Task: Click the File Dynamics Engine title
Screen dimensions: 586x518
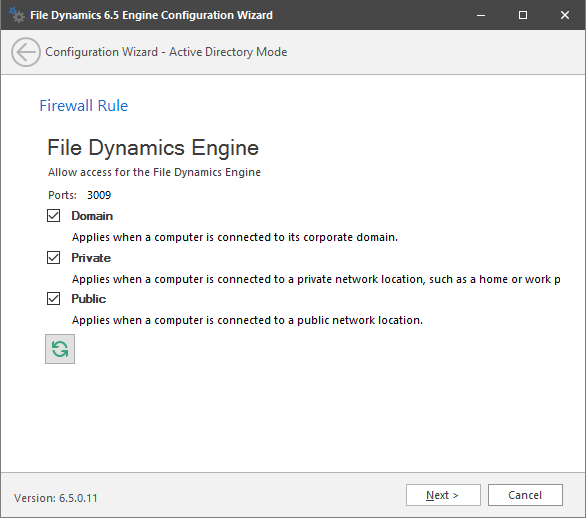Action: [153, 148]
